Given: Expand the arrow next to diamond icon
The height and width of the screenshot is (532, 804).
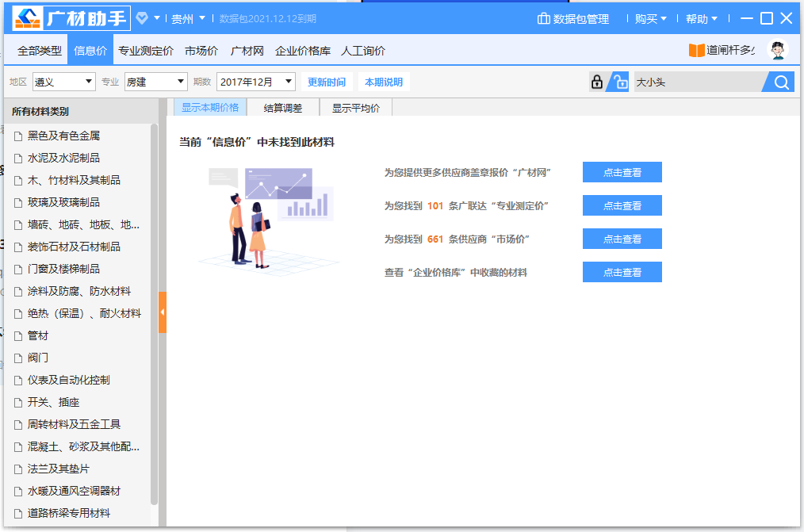Looking at the screenshot, I should point(157,18).
